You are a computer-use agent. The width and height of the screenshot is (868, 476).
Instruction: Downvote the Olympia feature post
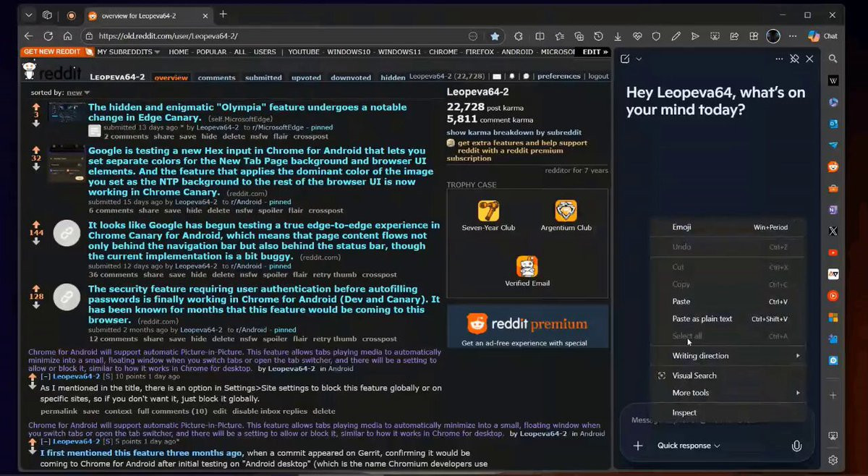36,123
